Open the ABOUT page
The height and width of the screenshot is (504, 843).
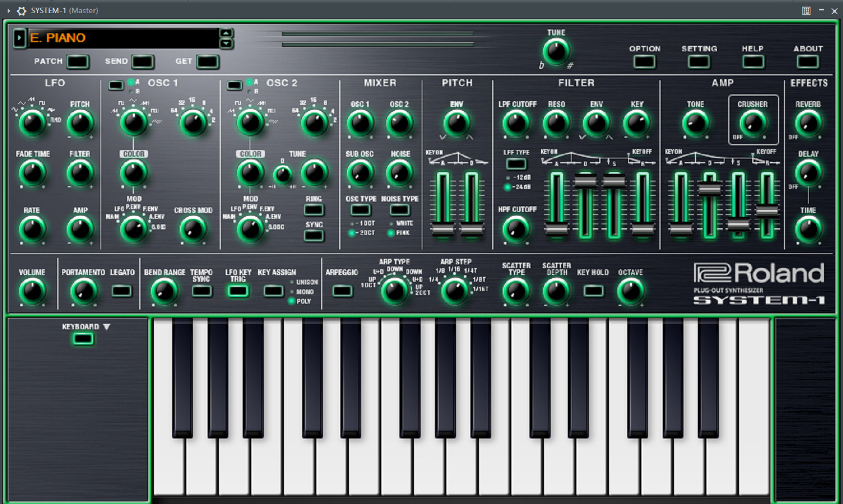point(807,62)
